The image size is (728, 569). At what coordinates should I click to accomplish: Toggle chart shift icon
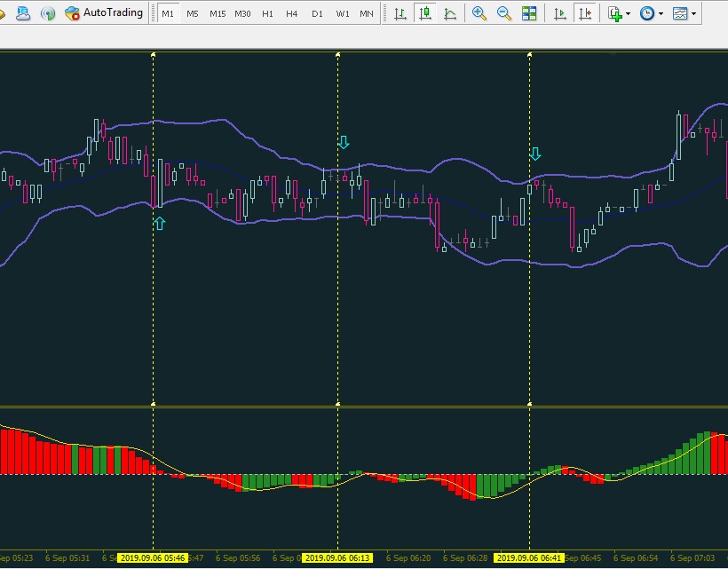[585, 13]
